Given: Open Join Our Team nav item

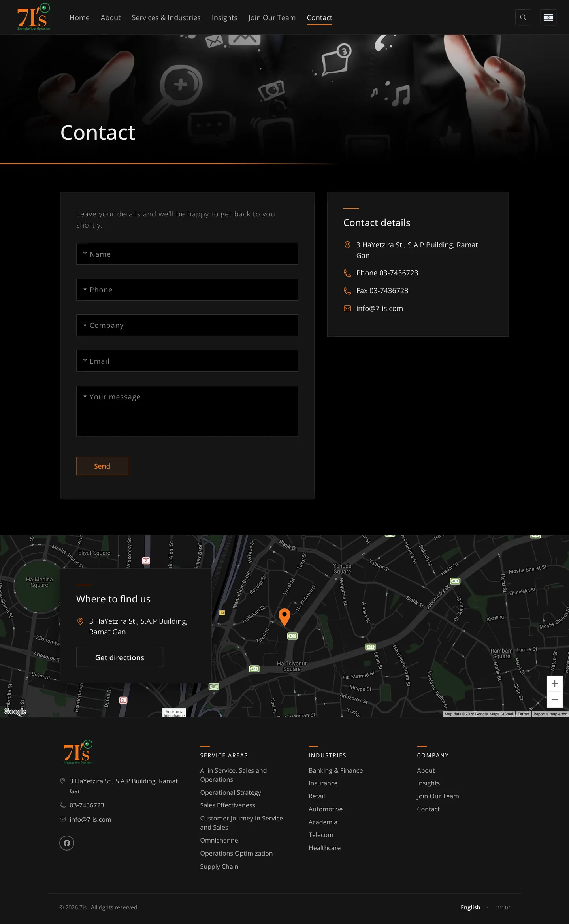Looking at the screenshot, I should [x=272, y=18].
